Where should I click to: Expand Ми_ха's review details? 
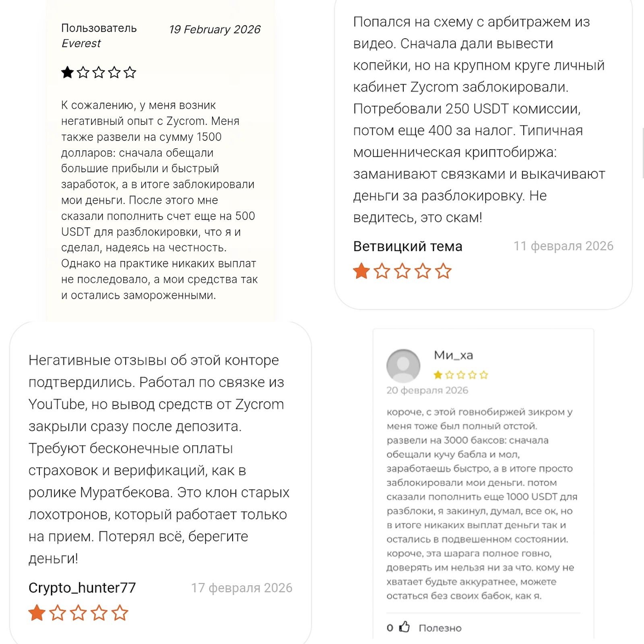tap(479, 483)
